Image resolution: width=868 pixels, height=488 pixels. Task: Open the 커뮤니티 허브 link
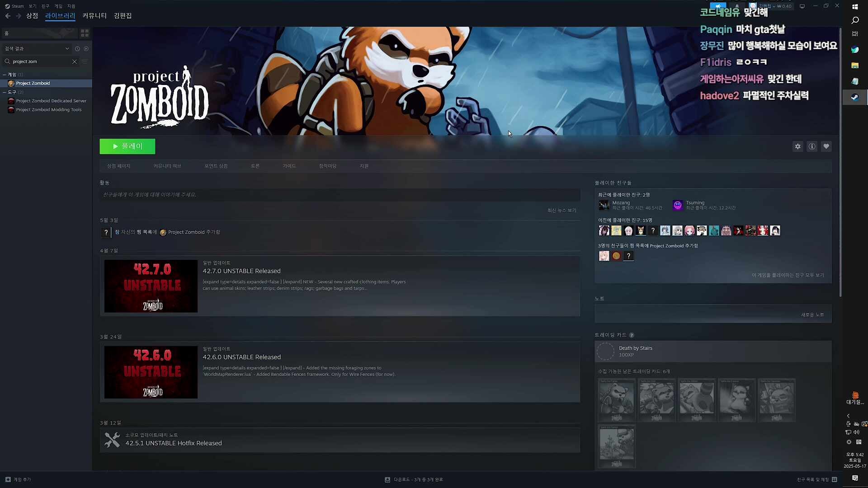167,166
